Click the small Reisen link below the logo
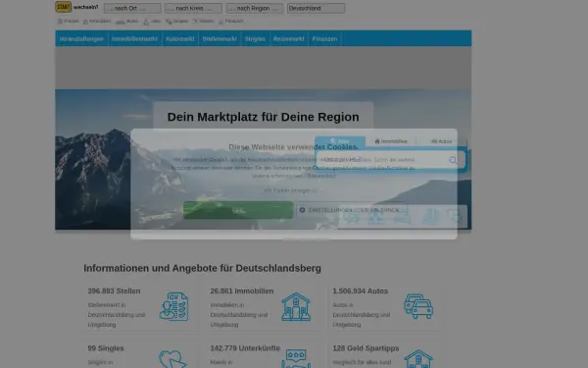This screenshot has height=368, width=588. tap(203, 21)
